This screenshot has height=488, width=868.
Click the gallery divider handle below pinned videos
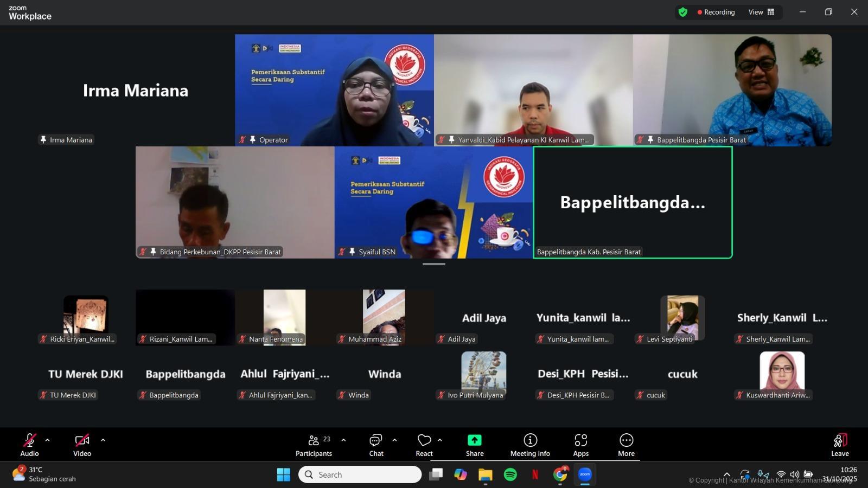point(433,264)
